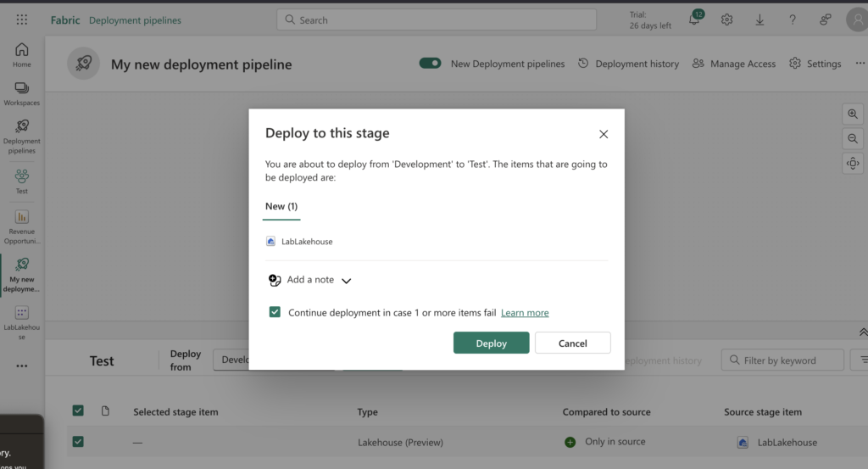This screenshot has height=469, width=868.
Task: Open Deployment history in header
Action: (629, 64)
